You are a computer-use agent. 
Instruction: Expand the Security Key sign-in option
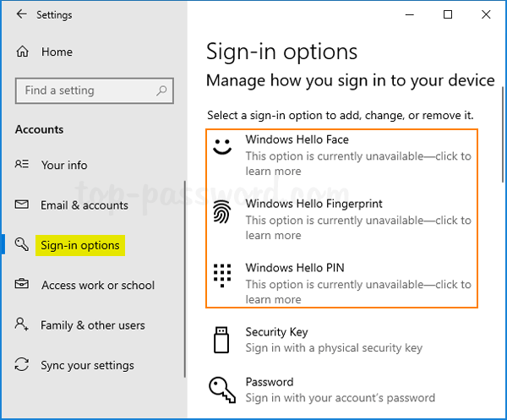pyautogui.click(x=276, y=332)
